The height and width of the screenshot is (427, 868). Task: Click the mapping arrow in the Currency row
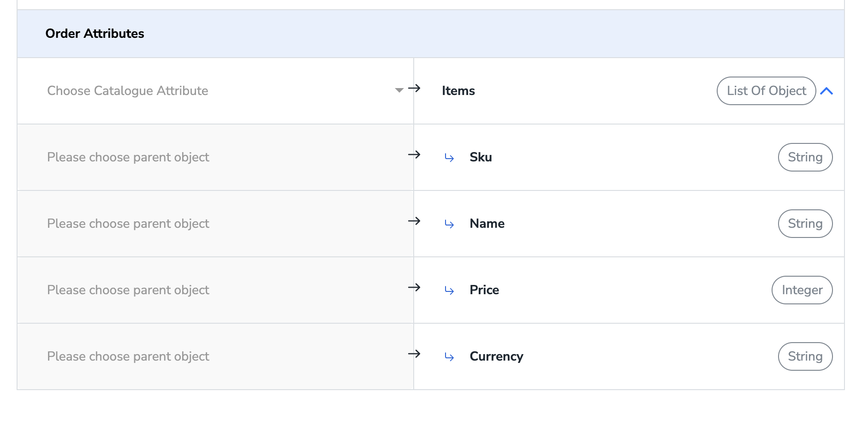point(414,354)
